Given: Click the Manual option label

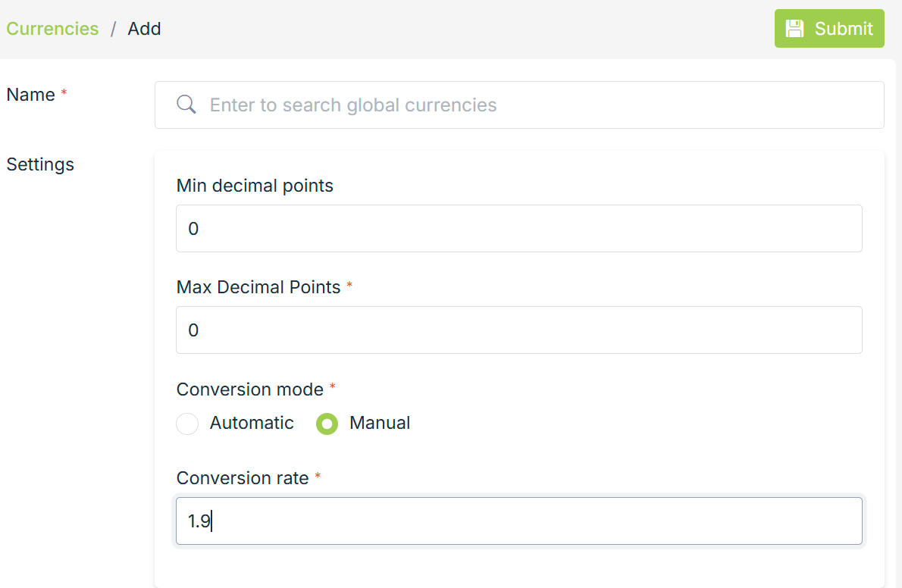Looking at the screenshot, I should click(380, 423).
